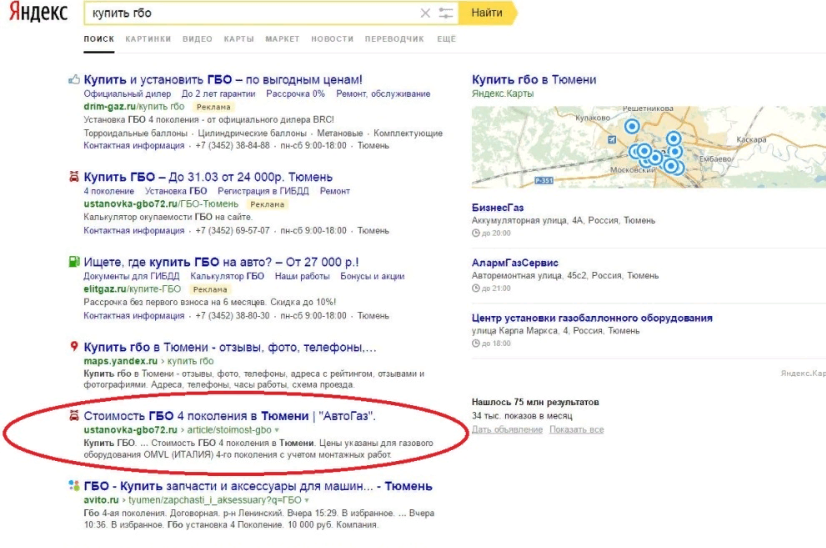Click the avito colored dots favicon
The image size is (826, 548).
(74, 485)
